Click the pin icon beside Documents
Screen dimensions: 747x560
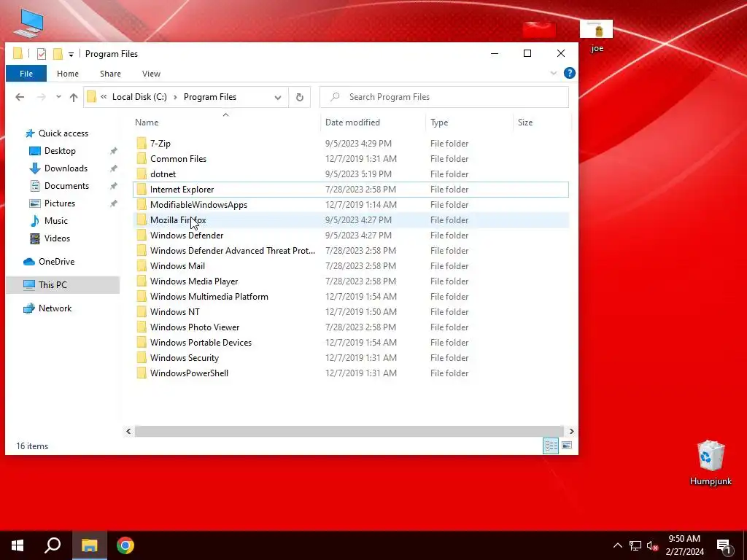click(113, 186)
